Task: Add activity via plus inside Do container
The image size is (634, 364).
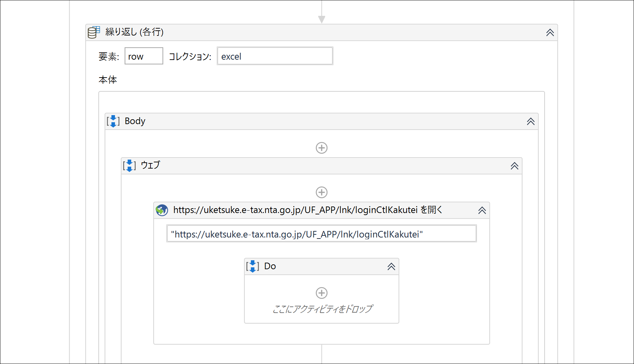Action: click(322, 293)
